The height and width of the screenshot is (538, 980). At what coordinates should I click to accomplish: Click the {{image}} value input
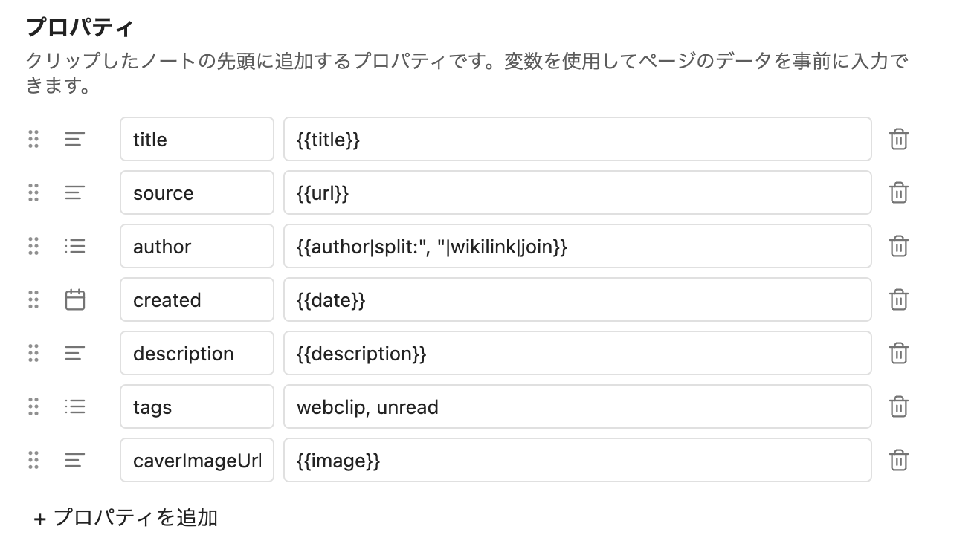(577, 461)
